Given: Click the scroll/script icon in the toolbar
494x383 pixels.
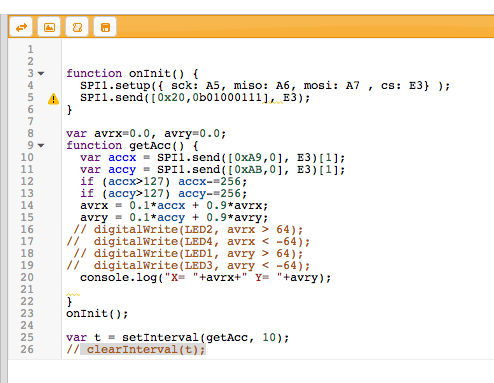Looking at the screenshot, I should [x=77, y=27].
